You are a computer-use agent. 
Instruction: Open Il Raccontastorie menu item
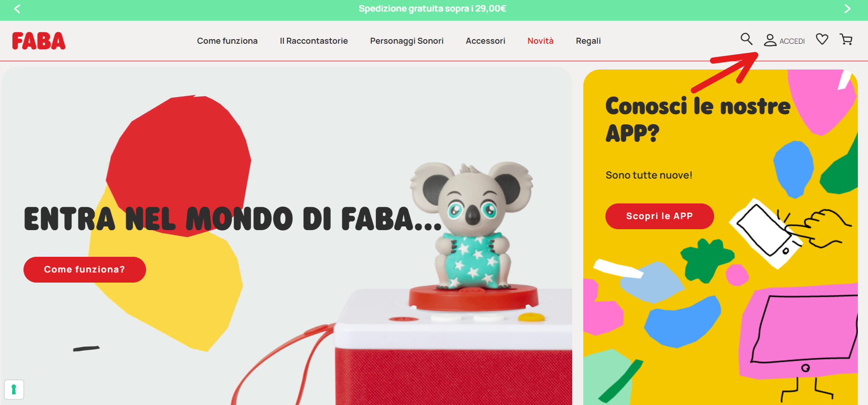click(314, 41)
